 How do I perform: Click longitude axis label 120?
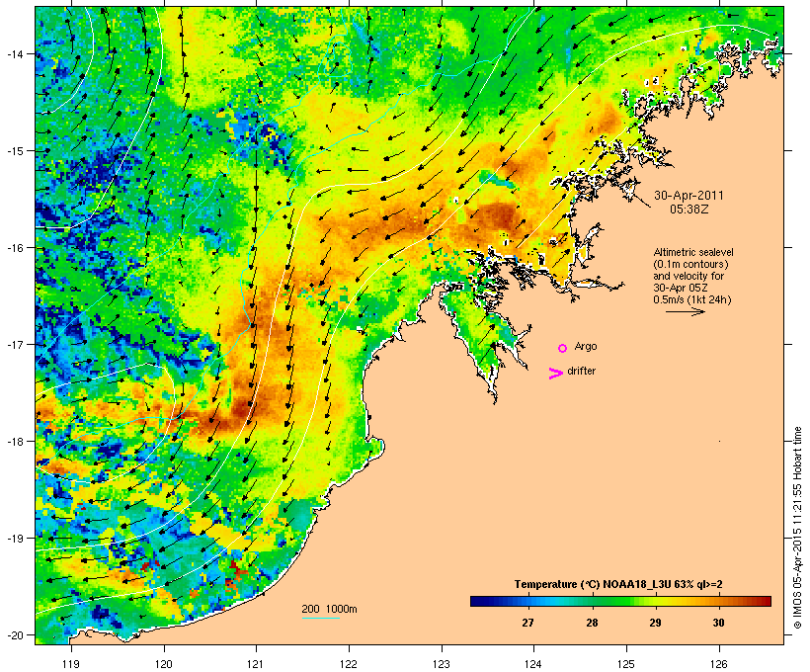tap(164, 664)
